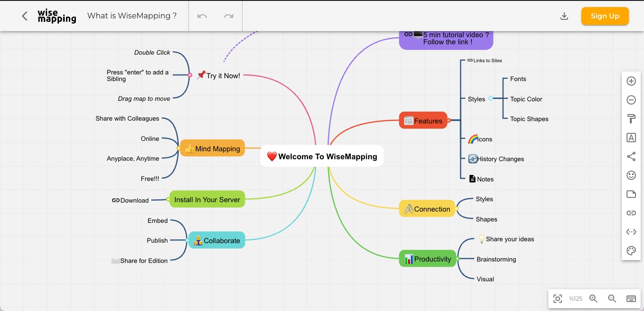Image resolution: width=644 pixels, height=311 pixels.
Task: Select the rainbow Icons subtopic
Action: click(x=480, y=139)
